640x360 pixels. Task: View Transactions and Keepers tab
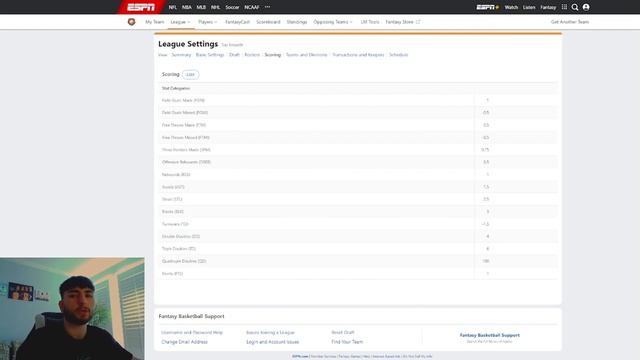pyautogui.click(x=358, y=55)
